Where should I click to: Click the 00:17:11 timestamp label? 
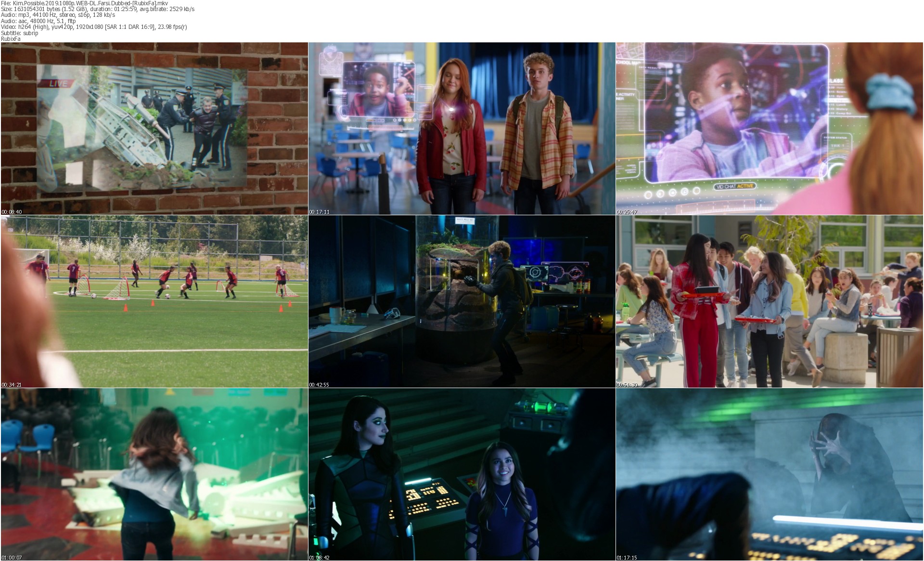pyautogui.click(x=319, y=212)
